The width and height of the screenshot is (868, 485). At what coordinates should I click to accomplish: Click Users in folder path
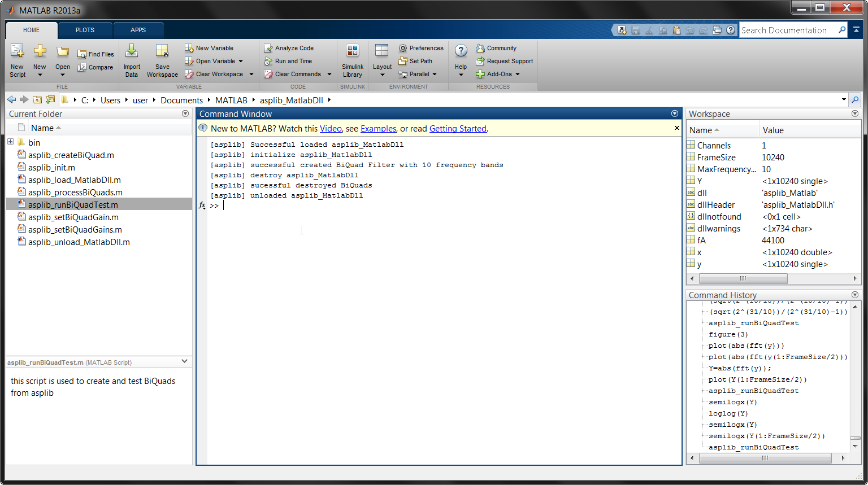(x=110, y=100)
